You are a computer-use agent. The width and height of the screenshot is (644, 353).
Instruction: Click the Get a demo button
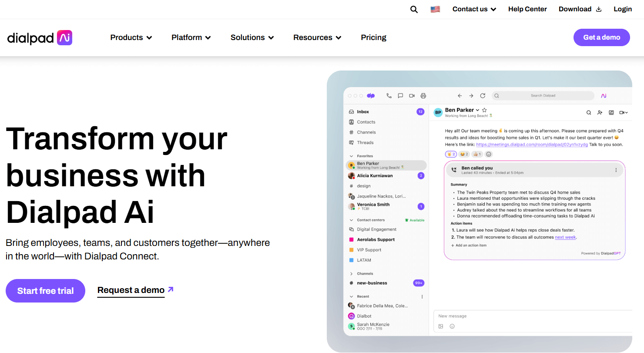coord(602,37)
